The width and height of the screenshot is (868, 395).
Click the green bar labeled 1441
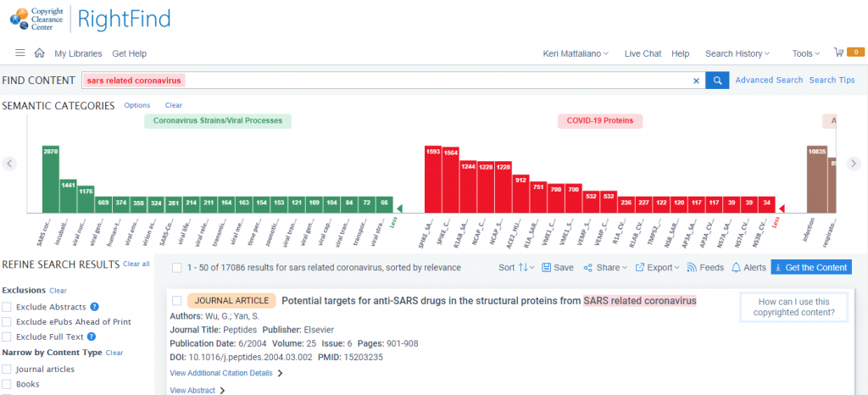(68, 196)
